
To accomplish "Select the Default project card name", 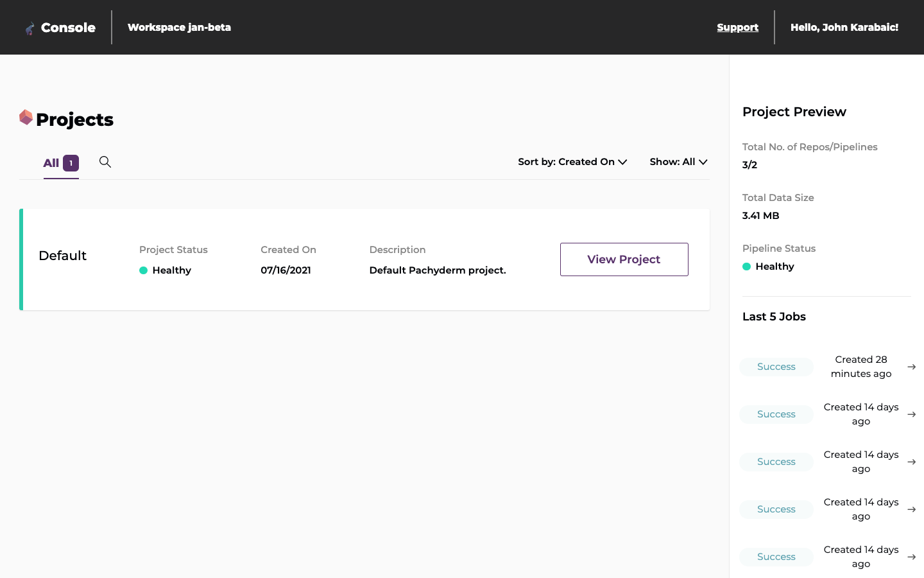I will 63,256.
